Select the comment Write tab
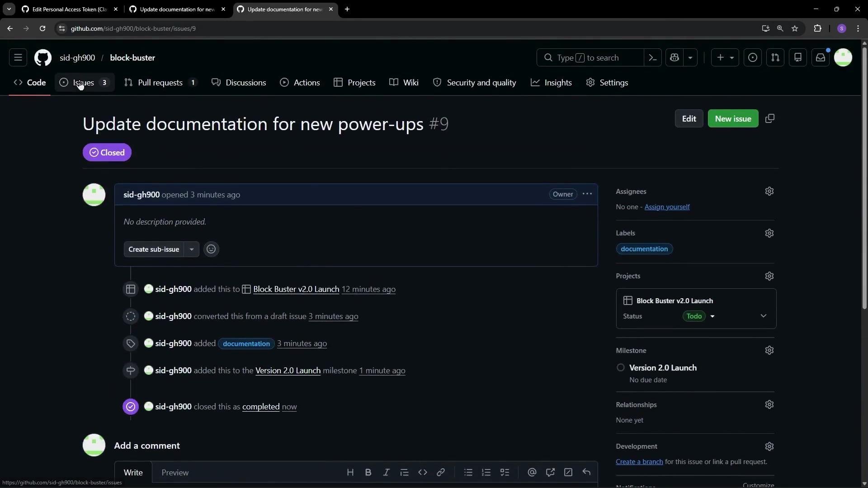The width and height of the screenshot is (868, 488). pos(133,473)
